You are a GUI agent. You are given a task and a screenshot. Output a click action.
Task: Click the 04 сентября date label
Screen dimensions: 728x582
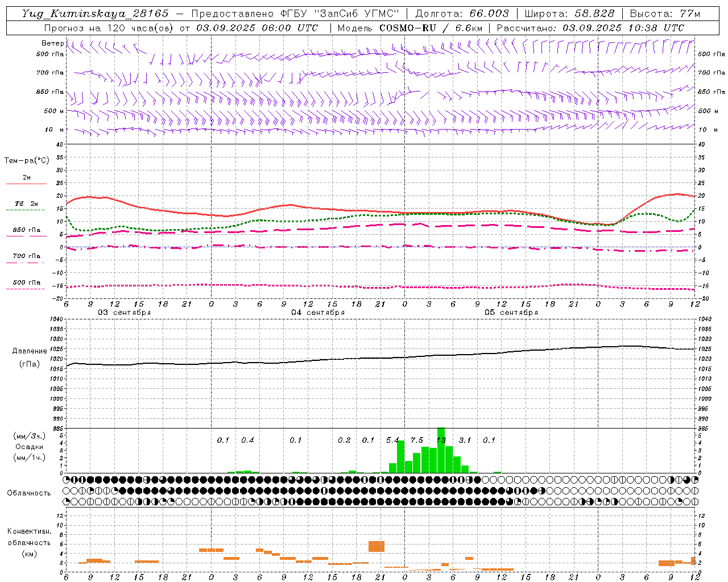(x=318, y=313)
